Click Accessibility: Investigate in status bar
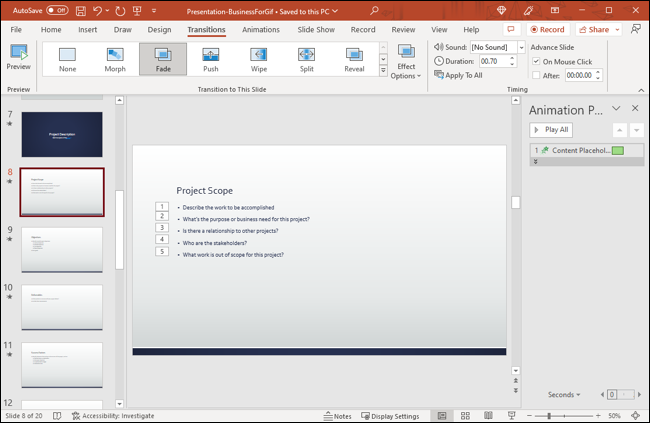The height and width of the screenshot is (423, 650). click(x=113, y=416)
